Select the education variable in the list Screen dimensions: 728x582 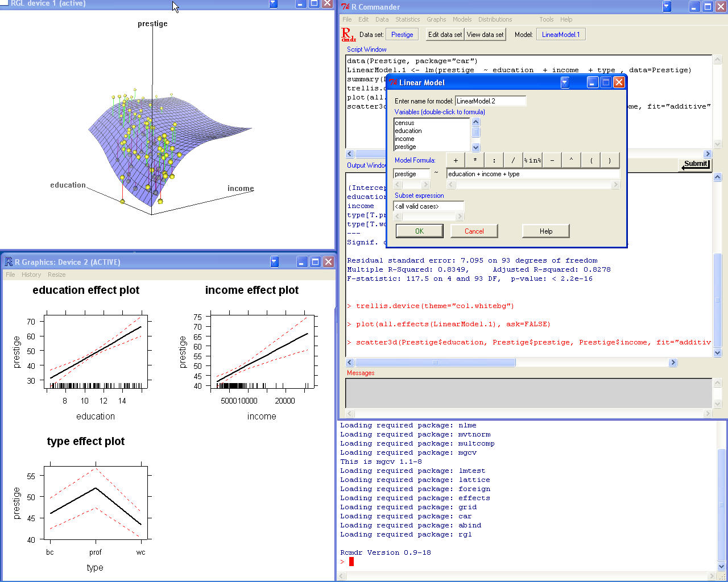point(407,131)
